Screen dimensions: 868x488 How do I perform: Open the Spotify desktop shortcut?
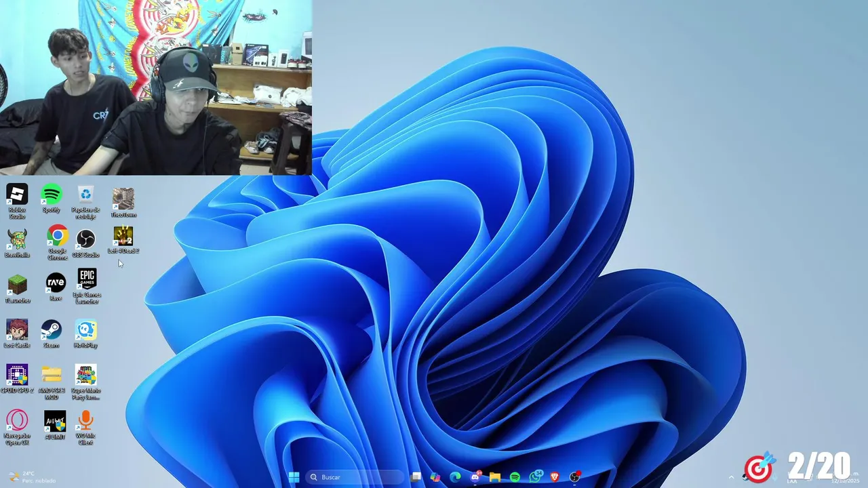pyautogui.click(x=52, y=199)
